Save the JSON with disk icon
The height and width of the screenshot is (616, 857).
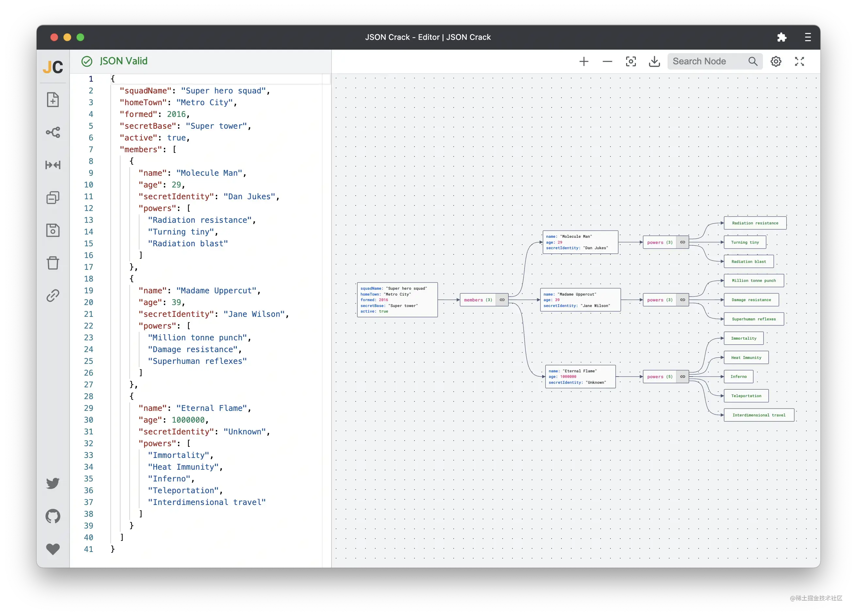[53, 230]
